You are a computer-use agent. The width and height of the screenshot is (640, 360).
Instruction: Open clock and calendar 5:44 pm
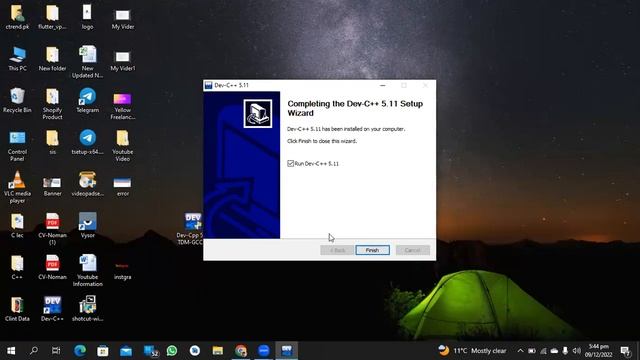click(x=598, y=351)
